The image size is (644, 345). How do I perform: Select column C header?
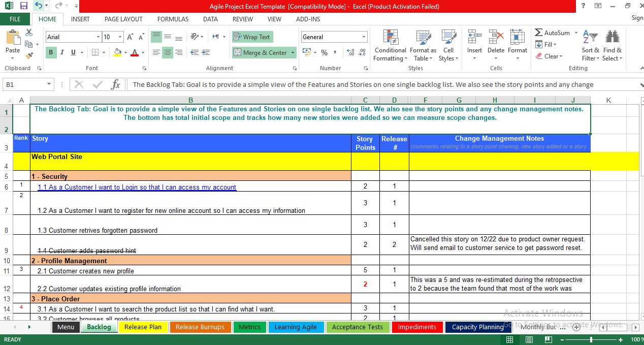click(365, 100)
